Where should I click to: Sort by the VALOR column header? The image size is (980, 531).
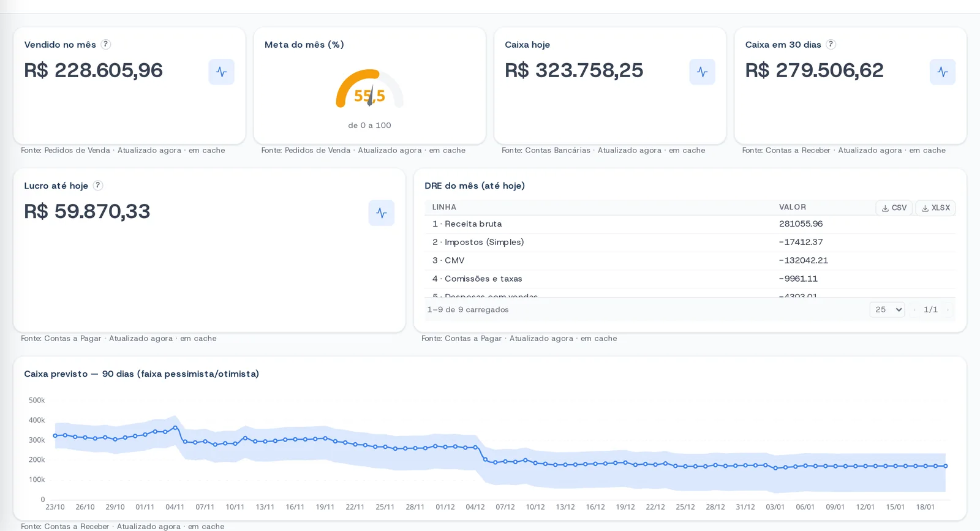pyautogui.click(x=793, y=207)
